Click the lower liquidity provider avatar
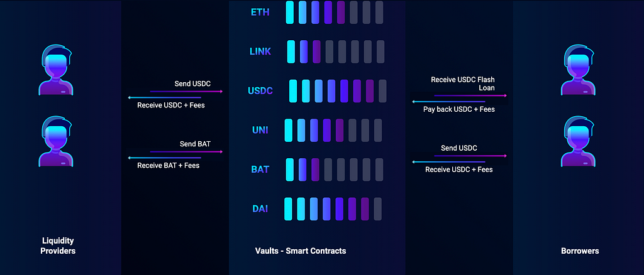The width and height of the screenshot is (644, 275). pyautogui.click(x=56, y=141)
